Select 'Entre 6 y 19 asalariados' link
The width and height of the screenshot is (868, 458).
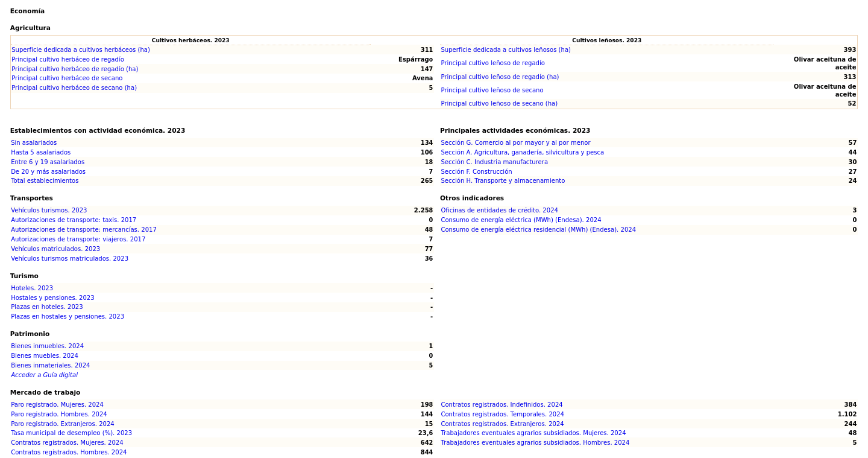point(48,162)
